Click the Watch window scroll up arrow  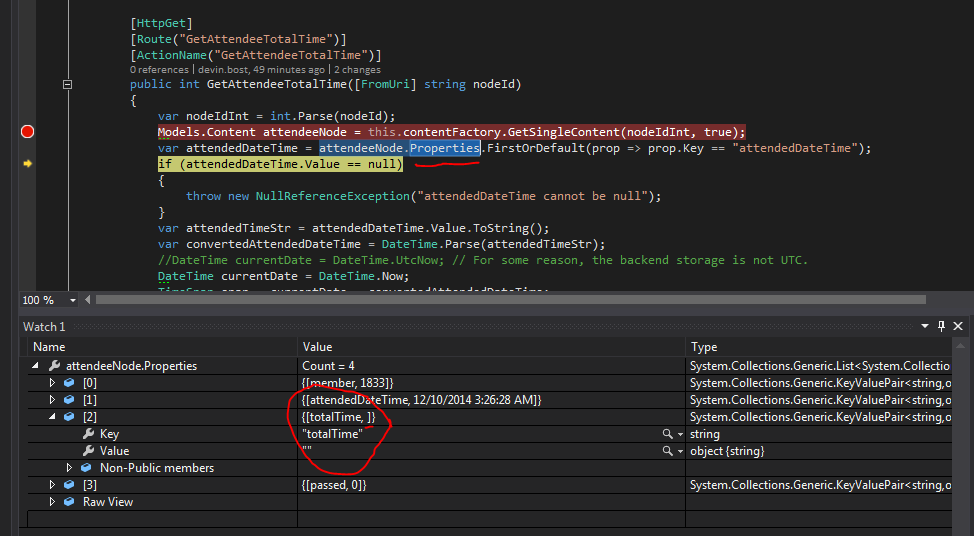tap(960, 346)
